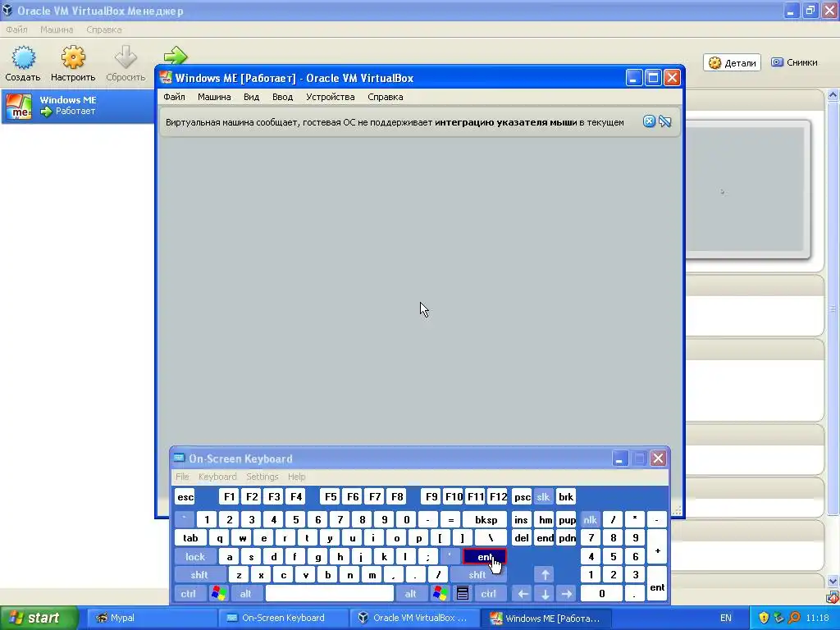Screen dimensions: 840x630
Task: Select the Windows ME machine in list
Action: pyautogui.click(x=78, y=106)
